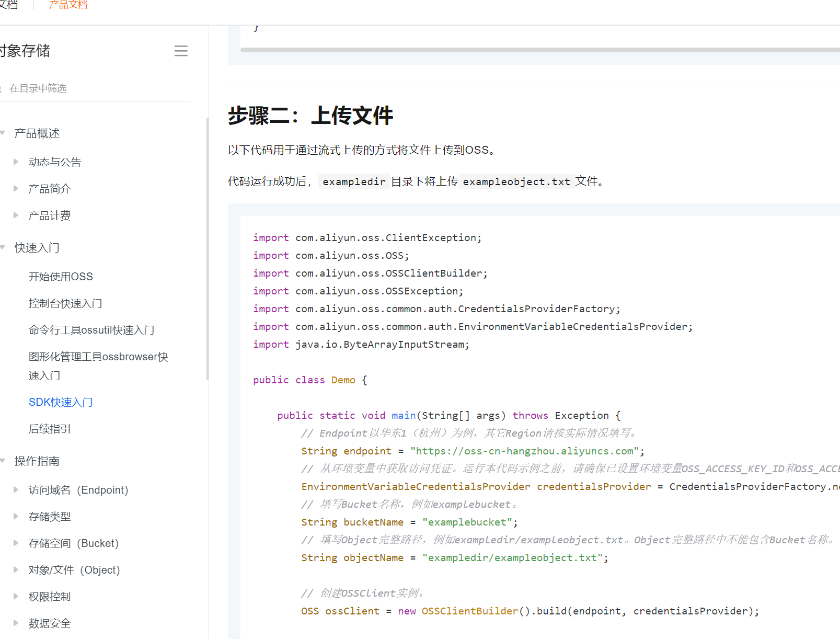Click the directory filter search field
This screenshot has width=840, height=639.
pos(94,88)
